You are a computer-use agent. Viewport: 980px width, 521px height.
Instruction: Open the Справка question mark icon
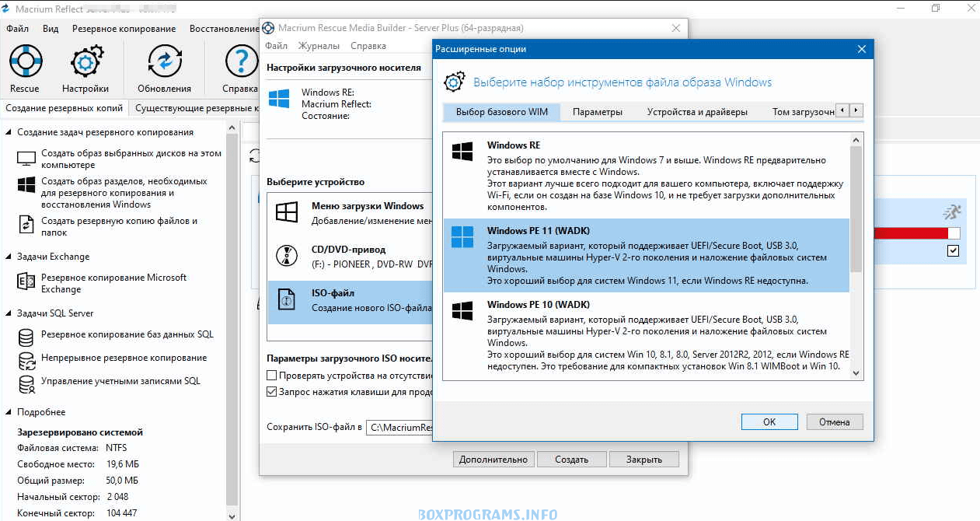(x=241, y=61)
